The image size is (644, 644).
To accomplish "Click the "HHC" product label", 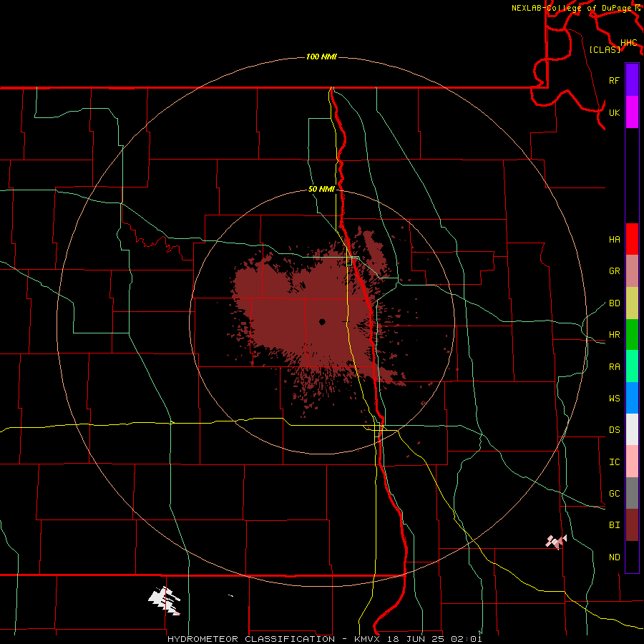I will (x=628, y=43).
